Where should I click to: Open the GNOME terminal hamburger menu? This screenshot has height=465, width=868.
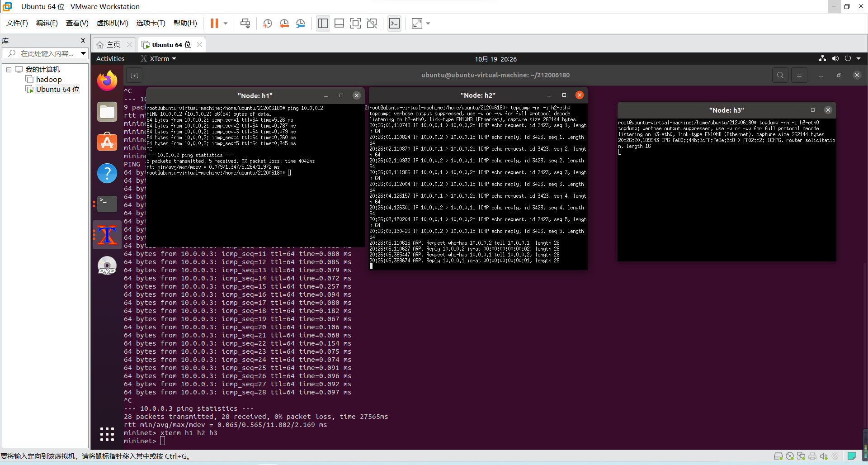coord(799,75)
